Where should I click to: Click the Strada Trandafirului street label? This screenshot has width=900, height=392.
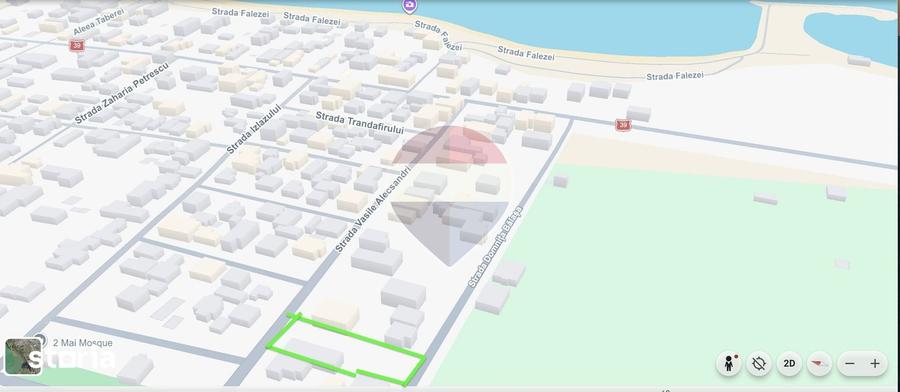click(x=359, y=122)
